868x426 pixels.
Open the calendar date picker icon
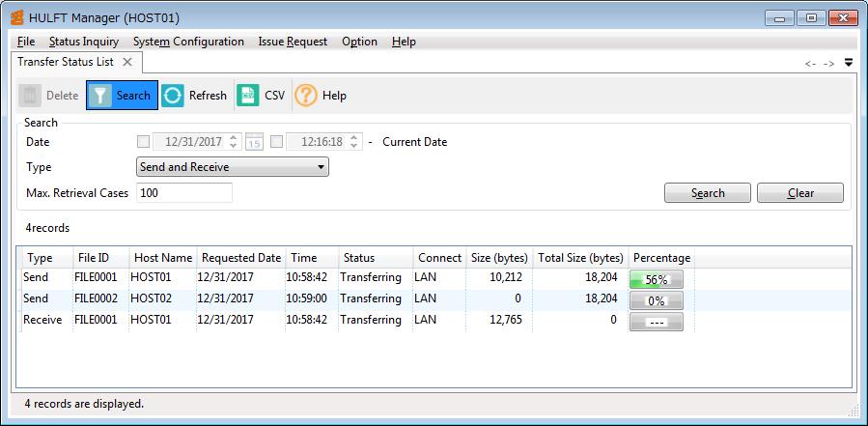(254, 142)
